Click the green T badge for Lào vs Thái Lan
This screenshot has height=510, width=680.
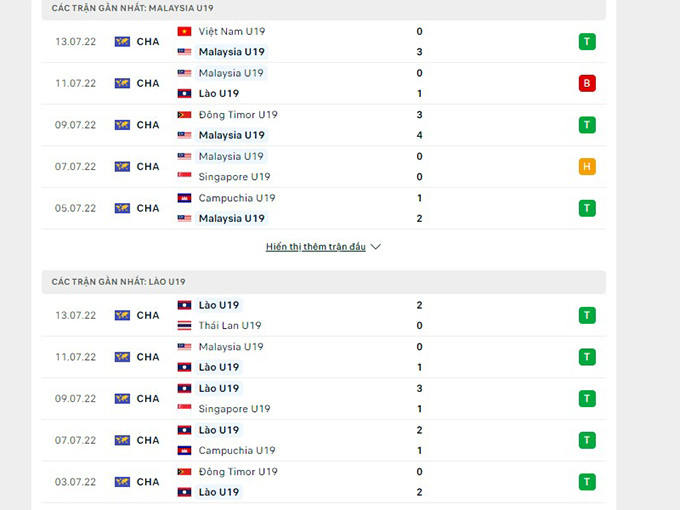point(587,315)
